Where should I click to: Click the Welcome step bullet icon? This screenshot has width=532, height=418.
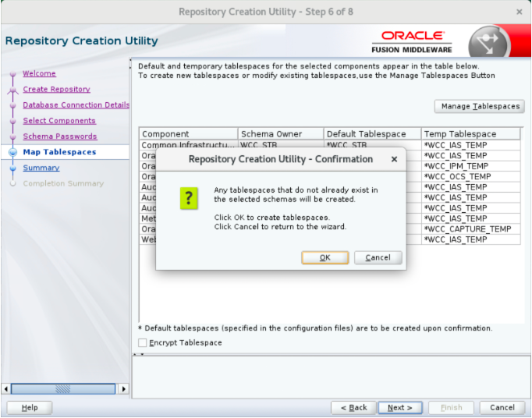pos(13,73)
